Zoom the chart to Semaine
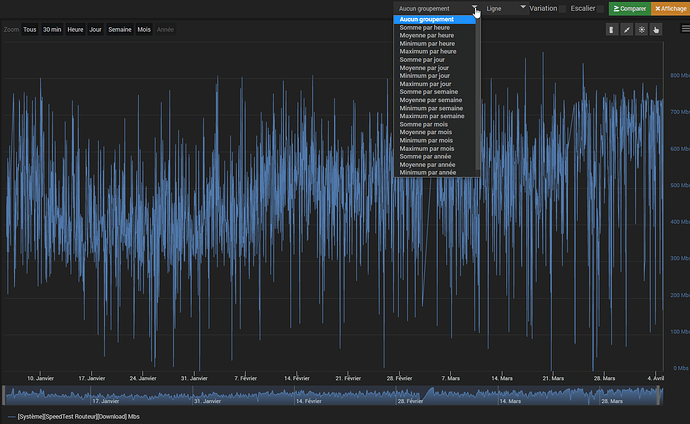This screenshot has height=424, width=690. click(x=119, y=30)
